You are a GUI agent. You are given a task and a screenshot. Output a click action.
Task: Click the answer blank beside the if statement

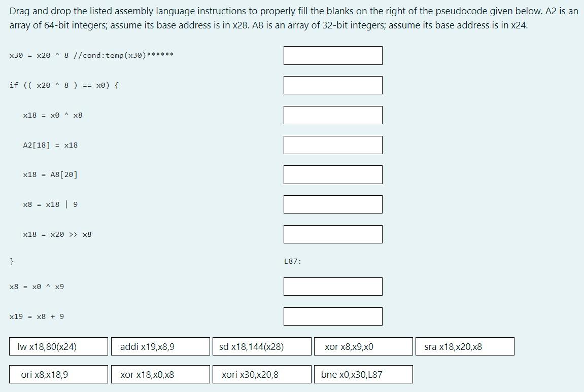[x=333, y=85]
